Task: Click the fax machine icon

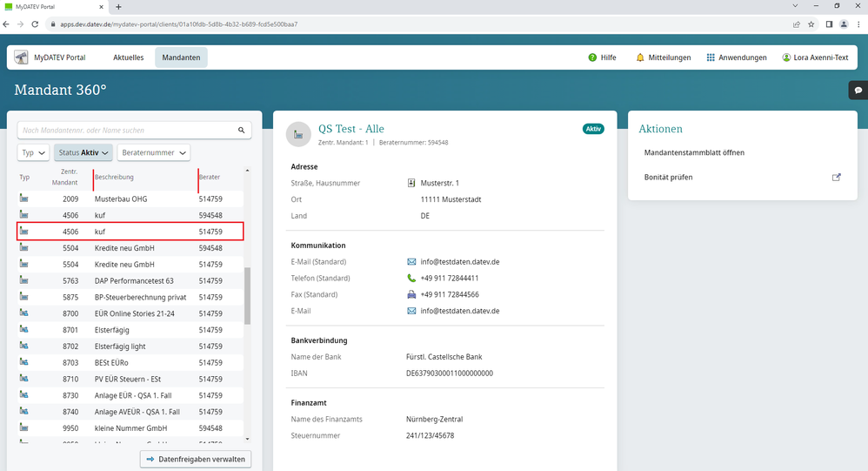Action: coord(411,294)
